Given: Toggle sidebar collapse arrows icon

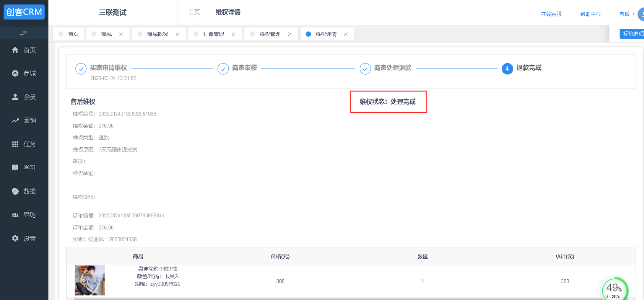Looking at the screenshot, I should pyautogui.click(x=23, y=33).
